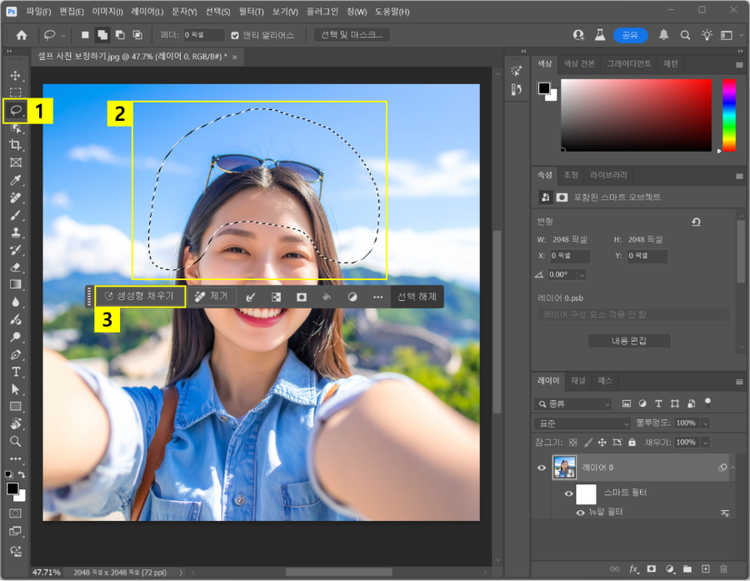Image resolution: width=750 pixels, height=581 pixels.
Task: Switch to the 채널 tab
Action: pyautogui.click(x=577, y=381)
